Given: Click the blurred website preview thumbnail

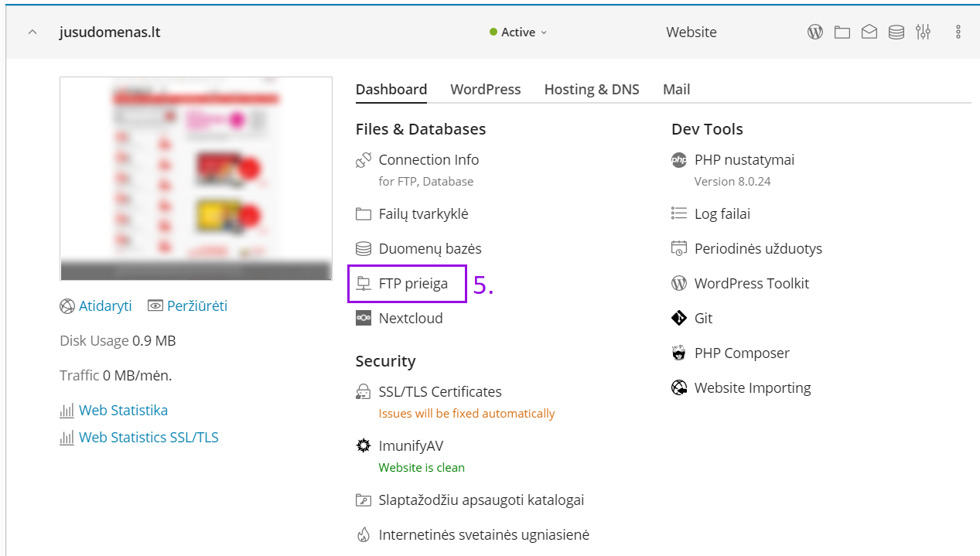Looking at the screenshot, I should coord(196,178).
